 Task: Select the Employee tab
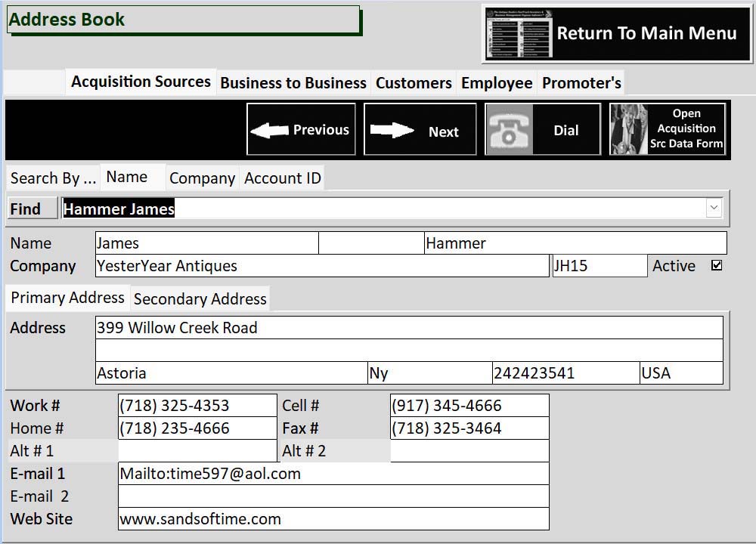point(497,83)
